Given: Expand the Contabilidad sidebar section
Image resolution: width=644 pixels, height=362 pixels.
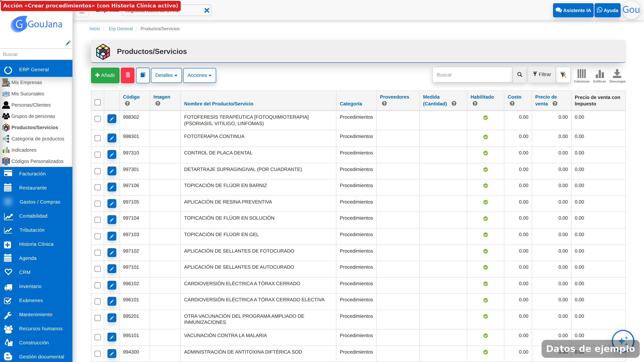Looking at the screenshot, I should tap(36, 216).
